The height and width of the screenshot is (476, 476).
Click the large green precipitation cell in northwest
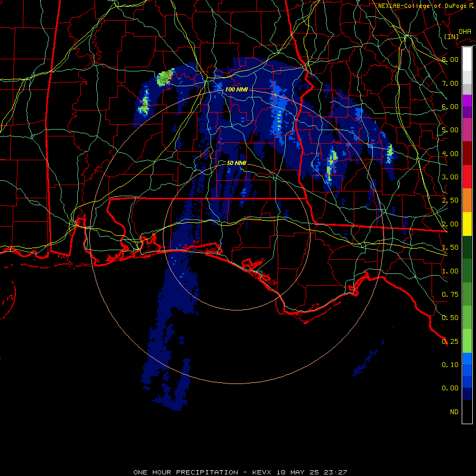click(165, 77)
